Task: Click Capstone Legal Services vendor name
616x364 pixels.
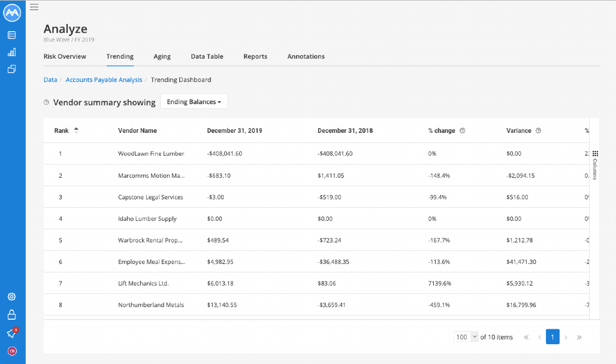Action: (151, 197)
